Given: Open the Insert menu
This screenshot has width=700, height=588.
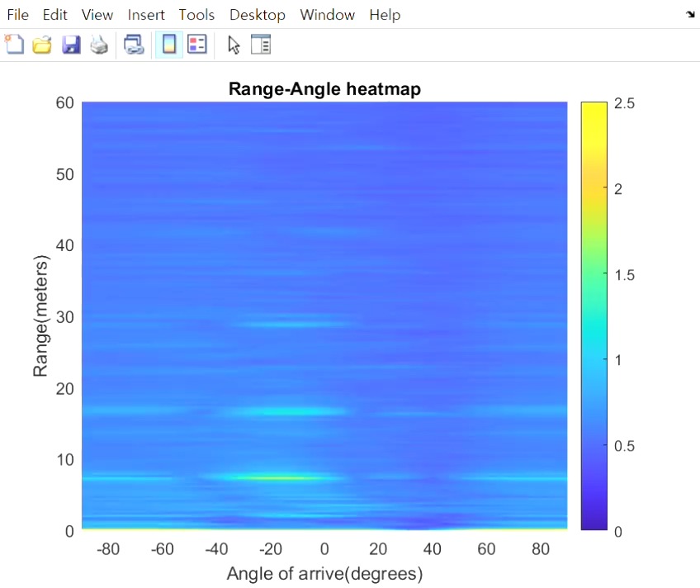Looking at the screenshot, I should click(x=146, y=15).
